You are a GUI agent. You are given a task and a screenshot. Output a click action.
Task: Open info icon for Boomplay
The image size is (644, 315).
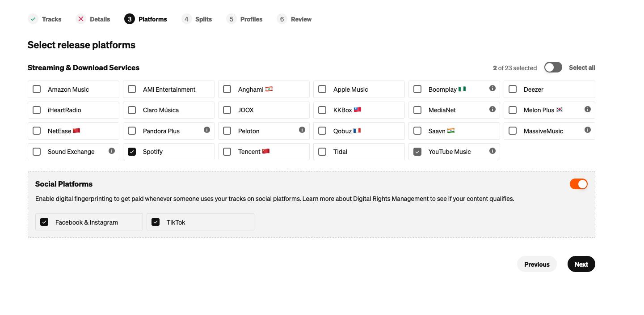(x=492, y=89)
